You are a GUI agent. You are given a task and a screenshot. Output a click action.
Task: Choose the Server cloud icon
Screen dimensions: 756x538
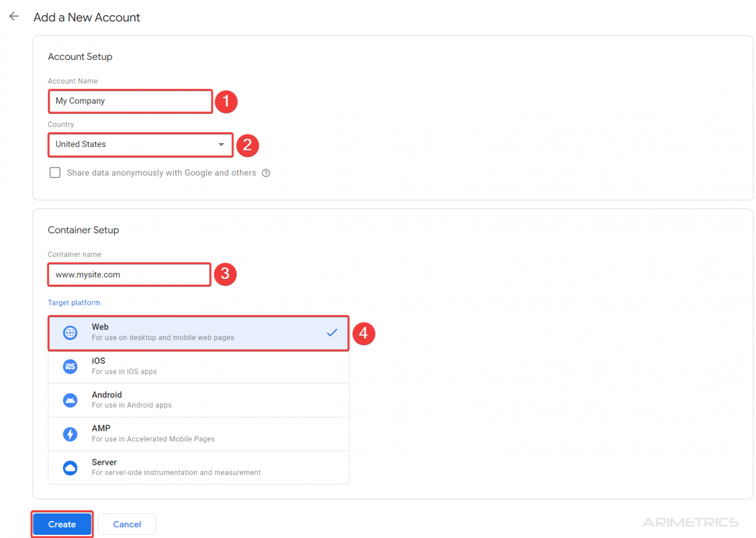[70, 467]
